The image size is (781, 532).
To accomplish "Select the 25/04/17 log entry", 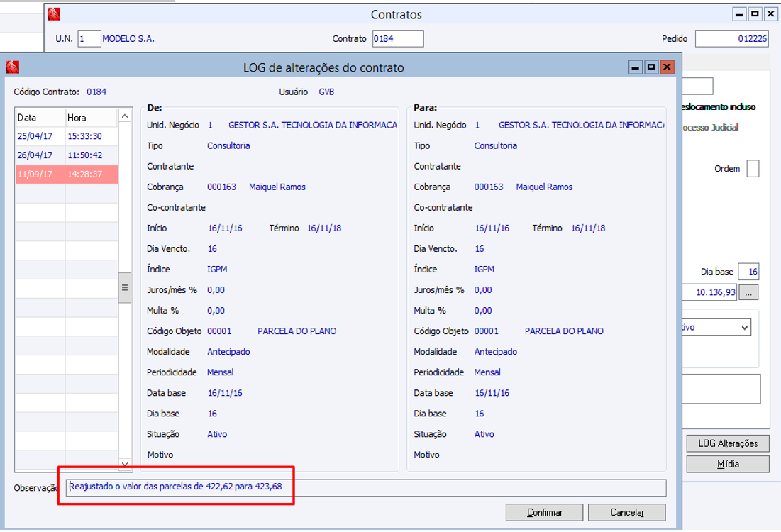I will coord(40,136).
